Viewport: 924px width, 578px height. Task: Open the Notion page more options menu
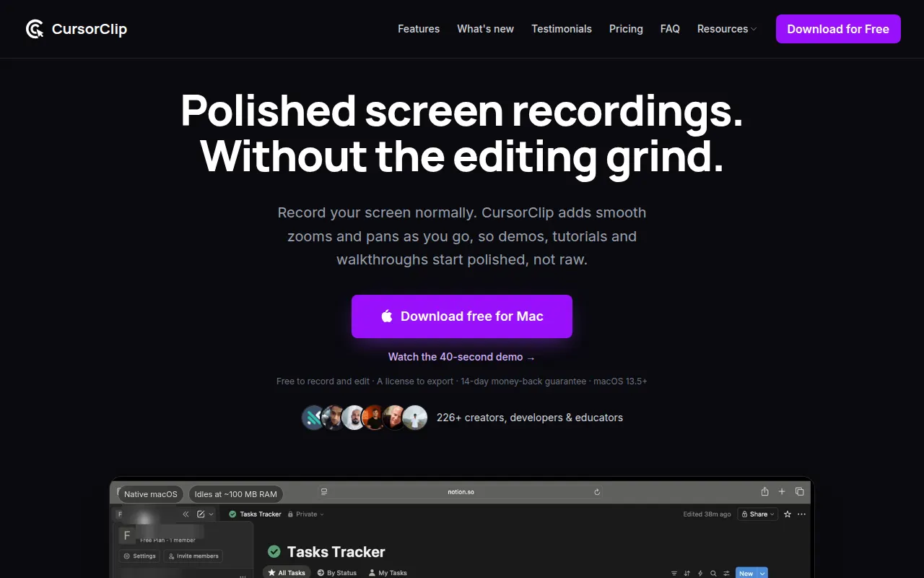(x=801, y=514)
